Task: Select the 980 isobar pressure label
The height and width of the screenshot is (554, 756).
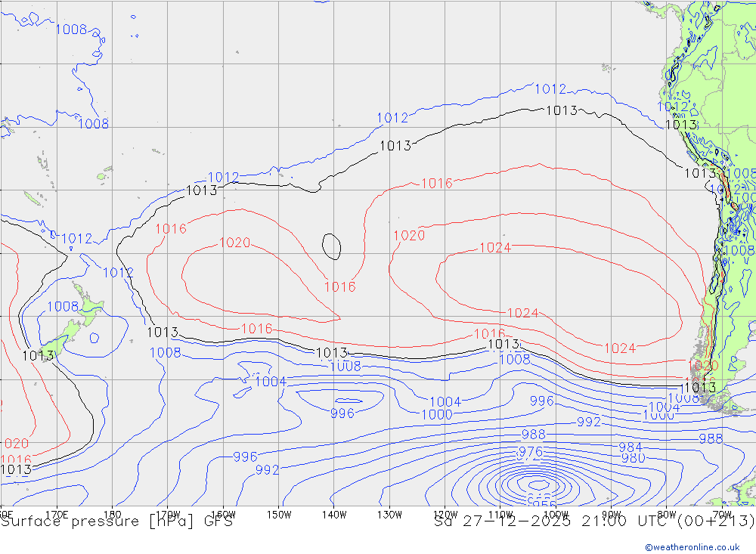Action: 633,457
